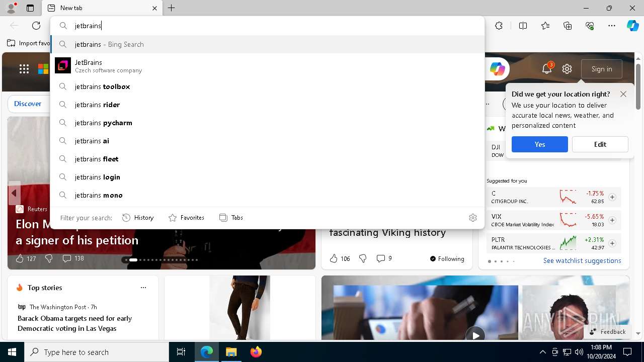644x362 pixels.
Task: Click Edit to change location
Action: click(x=600, y=144)
